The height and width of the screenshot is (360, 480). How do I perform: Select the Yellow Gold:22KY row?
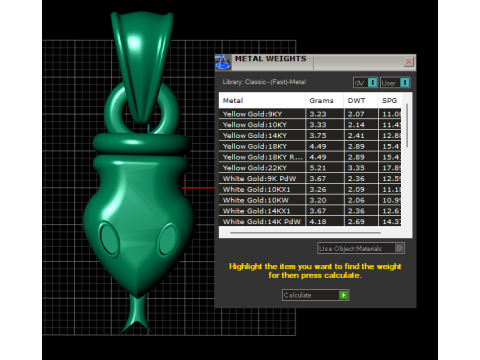point(310,168)
